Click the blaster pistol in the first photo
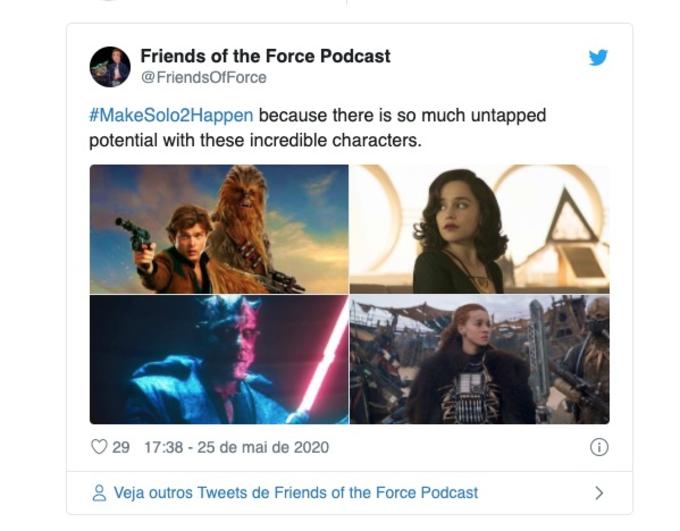 [135, 235]
